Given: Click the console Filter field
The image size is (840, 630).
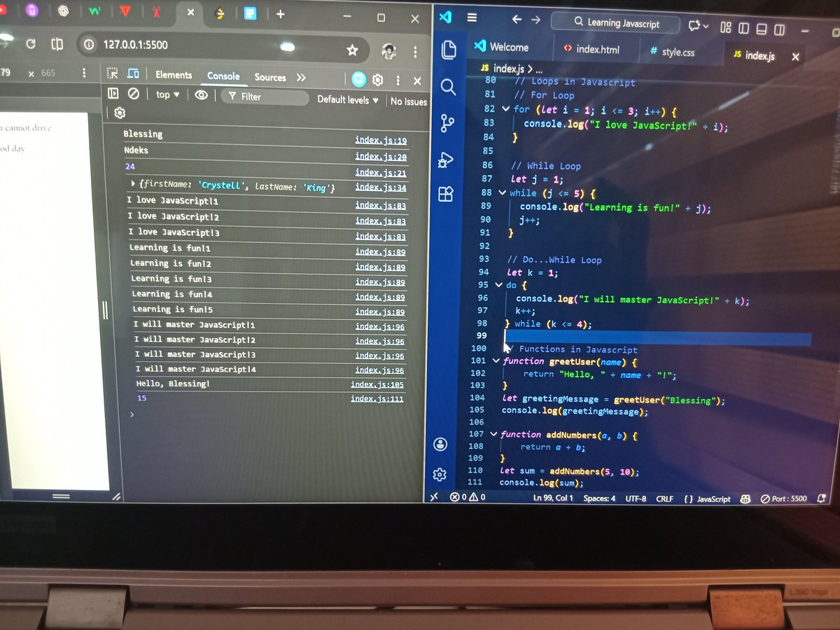Looking at the screenshot, I should (265, 97).
